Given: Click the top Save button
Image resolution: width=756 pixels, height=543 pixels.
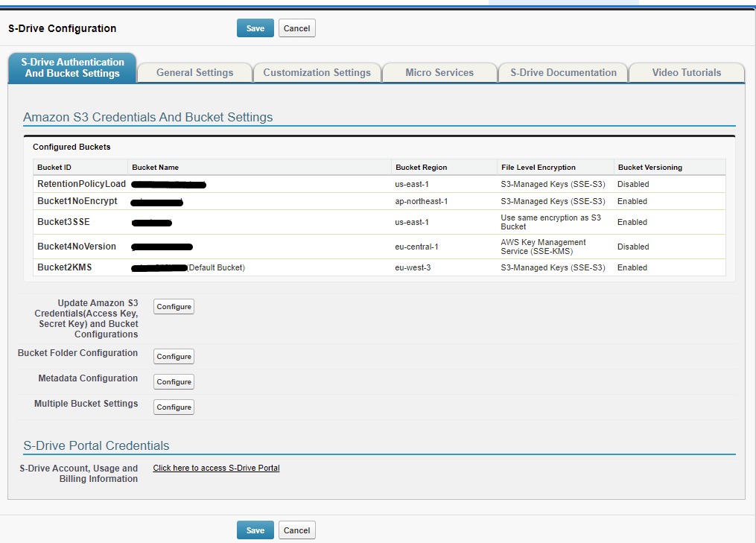Looking at the screenshot, I should [x=255, y=28].
